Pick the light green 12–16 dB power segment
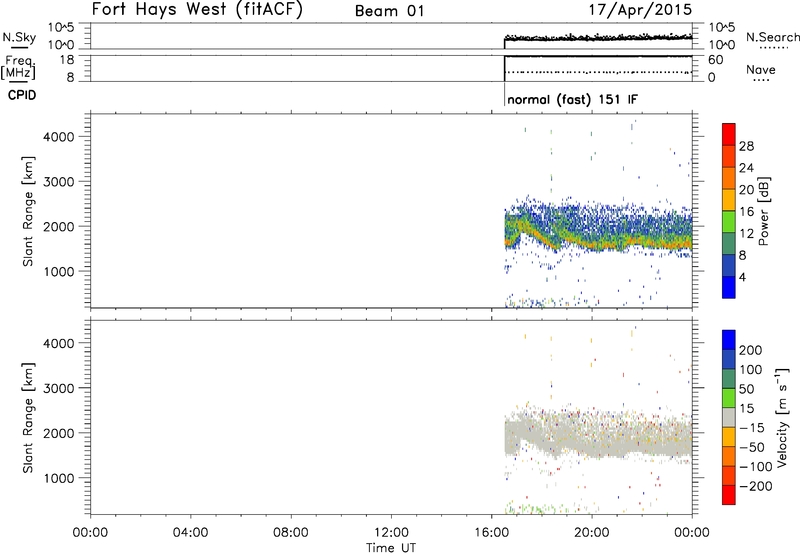Viewport: 800px width, 554px height. pyautogui.click(x=729, y=222)
